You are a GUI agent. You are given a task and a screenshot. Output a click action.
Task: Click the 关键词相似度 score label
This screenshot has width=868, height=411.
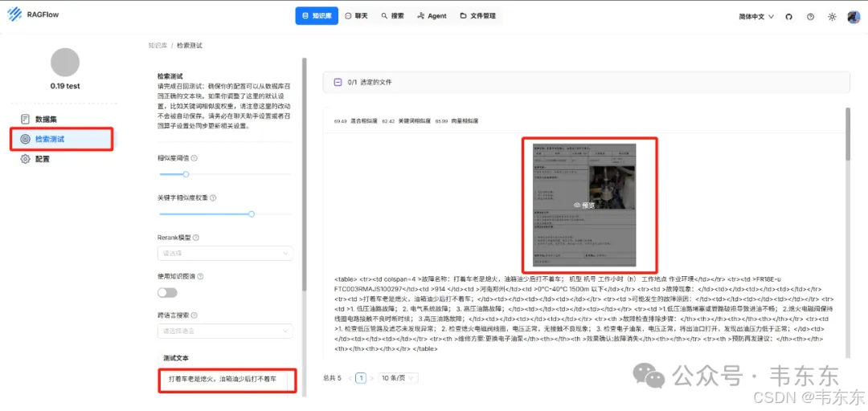(x=413, y=120)
